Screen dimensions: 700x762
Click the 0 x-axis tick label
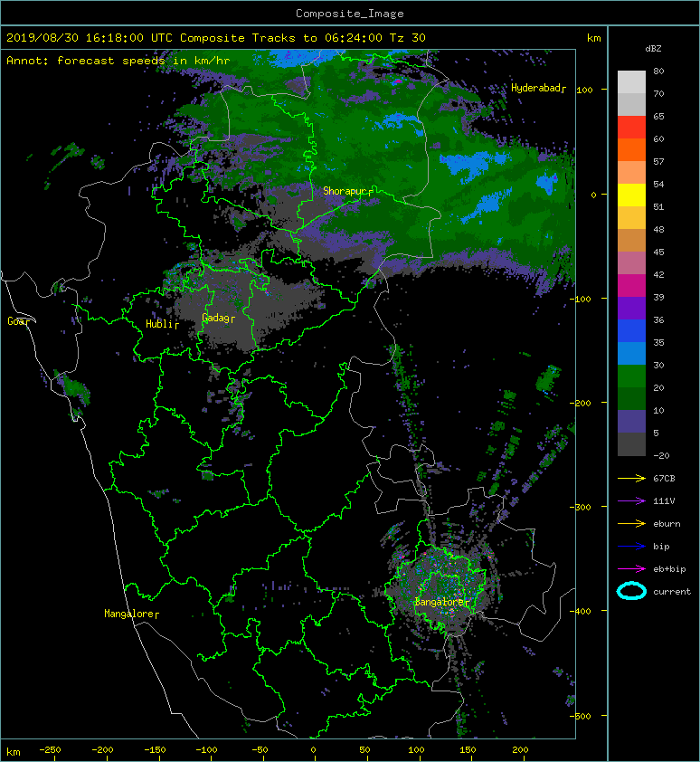coord(313,750)
